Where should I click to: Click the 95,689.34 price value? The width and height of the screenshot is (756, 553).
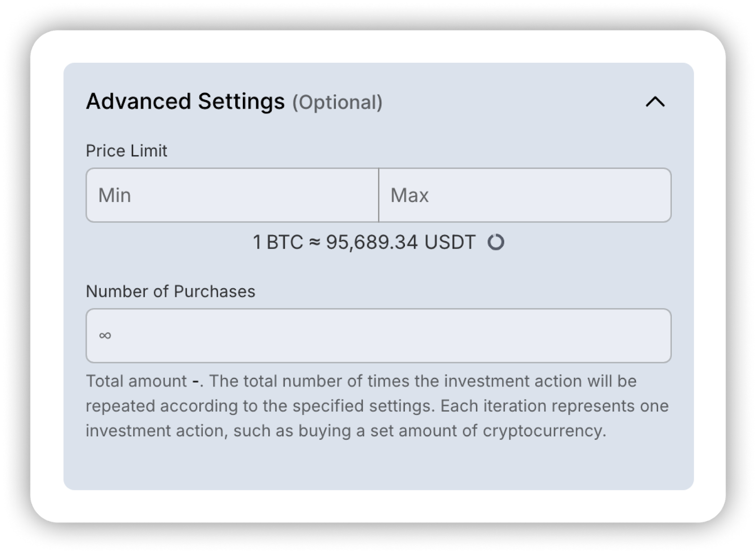click(x=372, y=243)
